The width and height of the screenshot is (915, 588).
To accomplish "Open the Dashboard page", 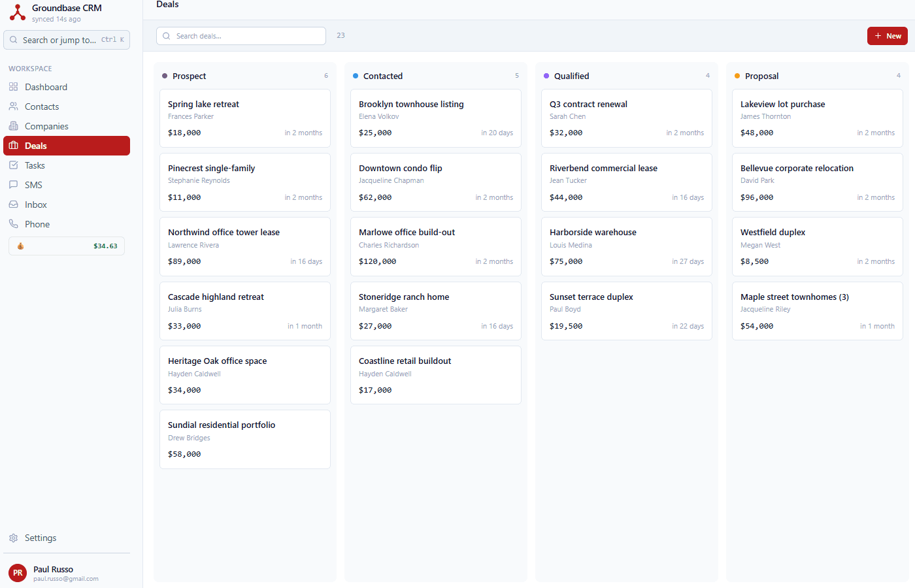I will point(67,87).
